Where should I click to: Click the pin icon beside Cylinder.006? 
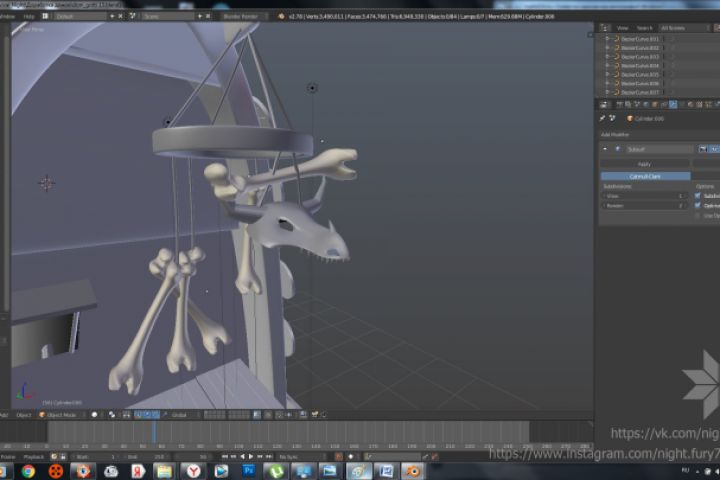pyautogui.click(x=602, y=119)
